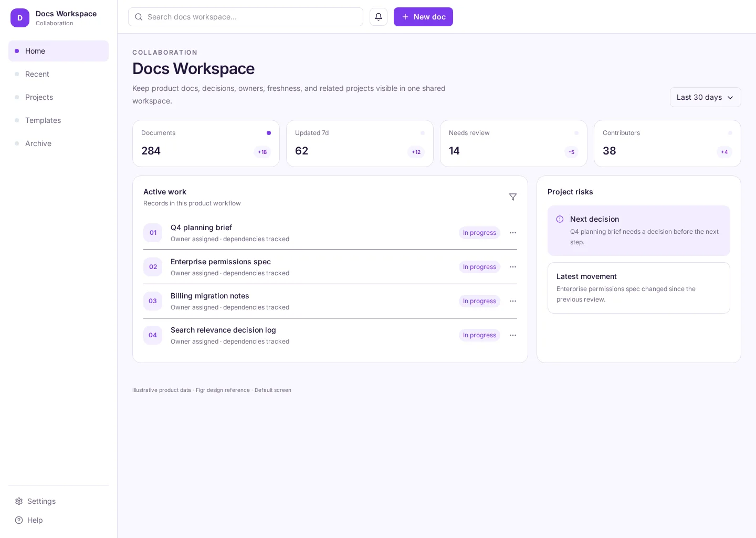Click the -5 change badge
The height and width of the screenshot is (538, 756).
pos(572,152)
